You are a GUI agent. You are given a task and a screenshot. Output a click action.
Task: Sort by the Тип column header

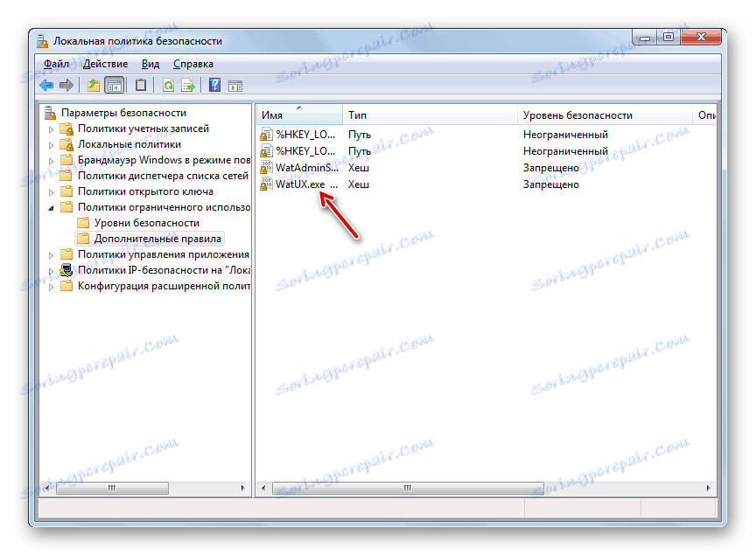click(430, 115)
